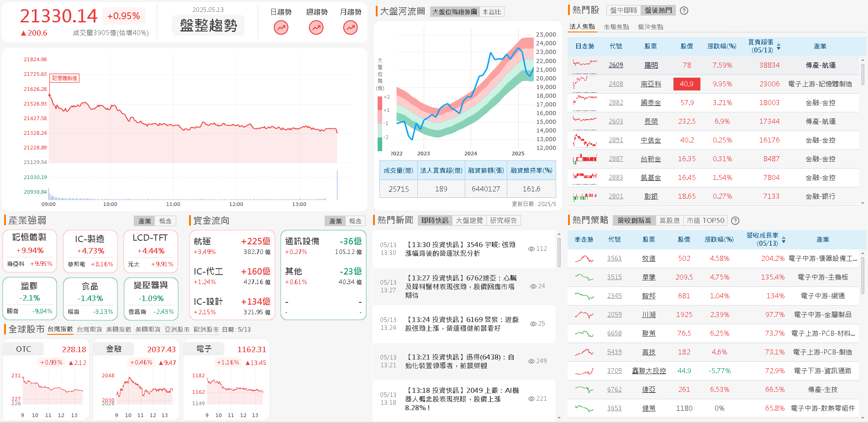This screenshot has height=423, width=868.
Task: Open the 市場焦點 tab
Action: (x=616, y=27)
